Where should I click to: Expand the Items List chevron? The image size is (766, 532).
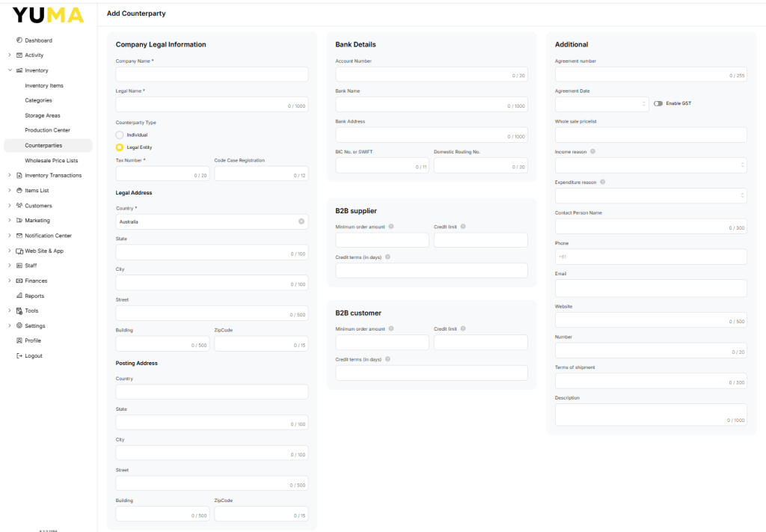point(9,190)
